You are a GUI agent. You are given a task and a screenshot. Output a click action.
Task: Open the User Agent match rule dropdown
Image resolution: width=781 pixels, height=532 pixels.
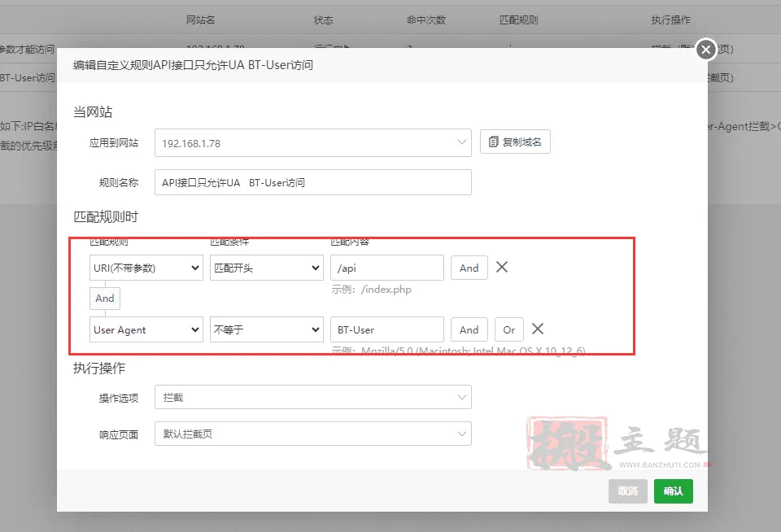tap(146, 329)
